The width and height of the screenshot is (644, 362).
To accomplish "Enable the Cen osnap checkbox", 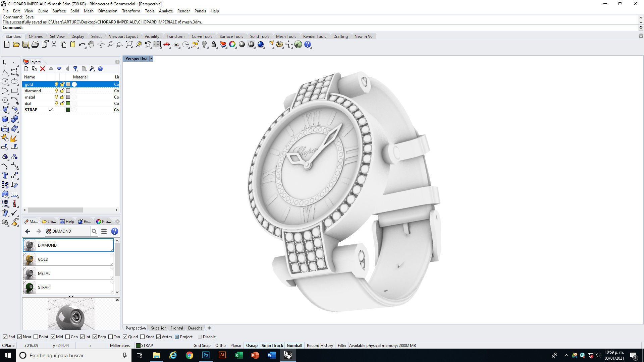I will point(68,337).
